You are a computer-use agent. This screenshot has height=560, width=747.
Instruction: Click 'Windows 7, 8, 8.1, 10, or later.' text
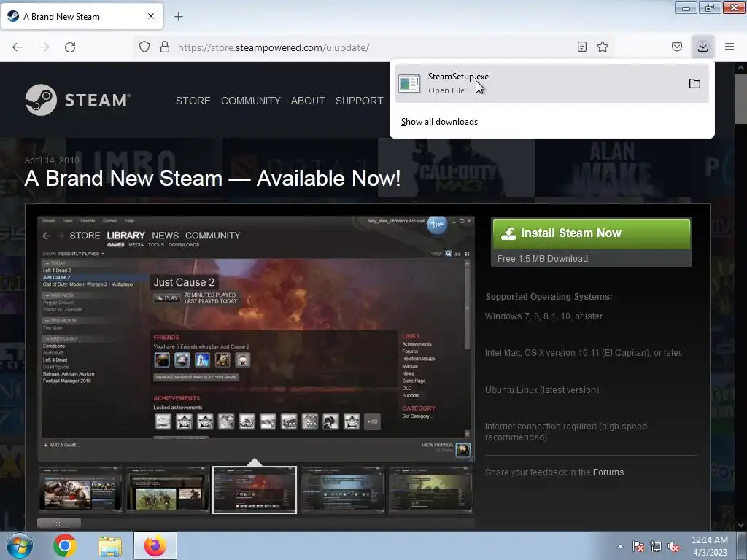pos(544,316)
